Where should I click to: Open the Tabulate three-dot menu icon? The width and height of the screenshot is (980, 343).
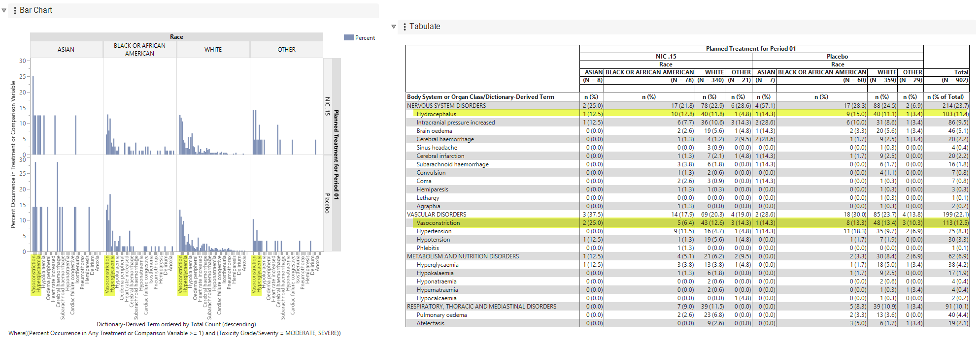pyautogui.click(x=405, y=27)
